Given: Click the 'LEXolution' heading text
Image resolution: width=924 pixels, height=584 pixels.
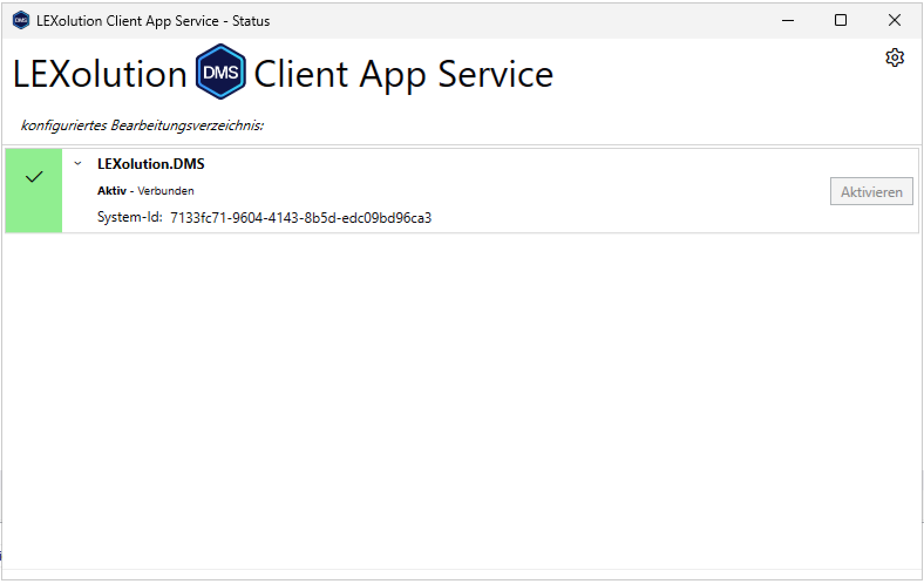Looking at the screenshot, I should (x=100, y=74).
